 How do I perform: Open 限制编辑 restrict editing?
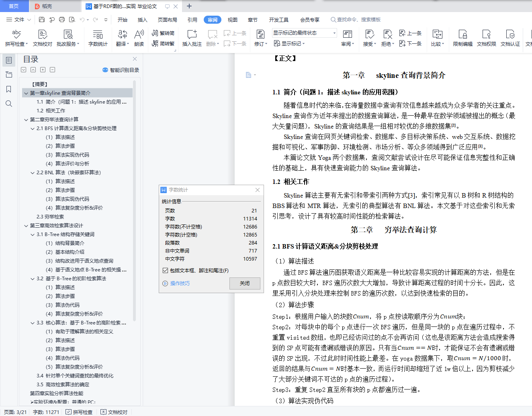462,38
